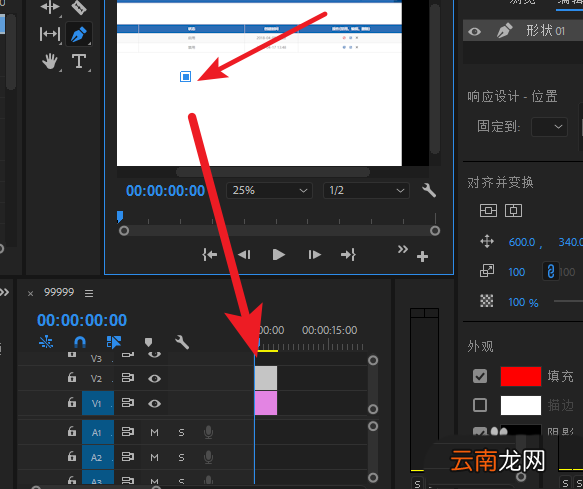Close the 99999 sequence tab
583x489 pixels.
(30, 293)
